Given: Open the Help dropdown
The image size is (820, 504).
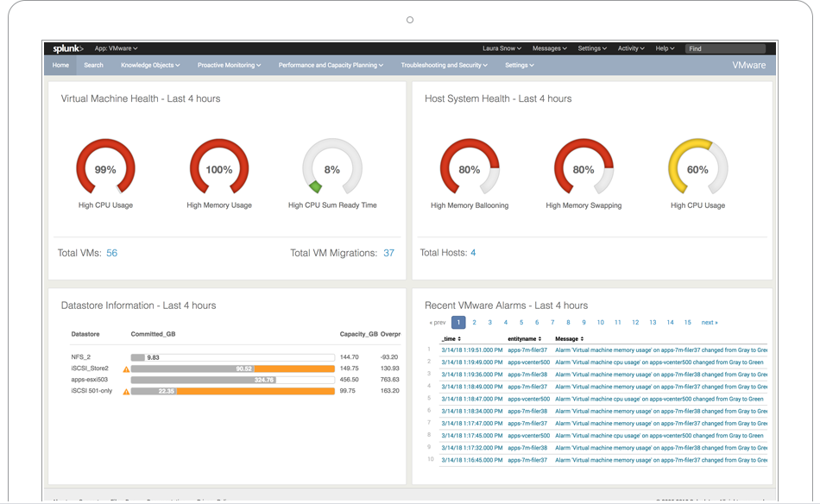Looking at the screenshot, I should 665,48.
